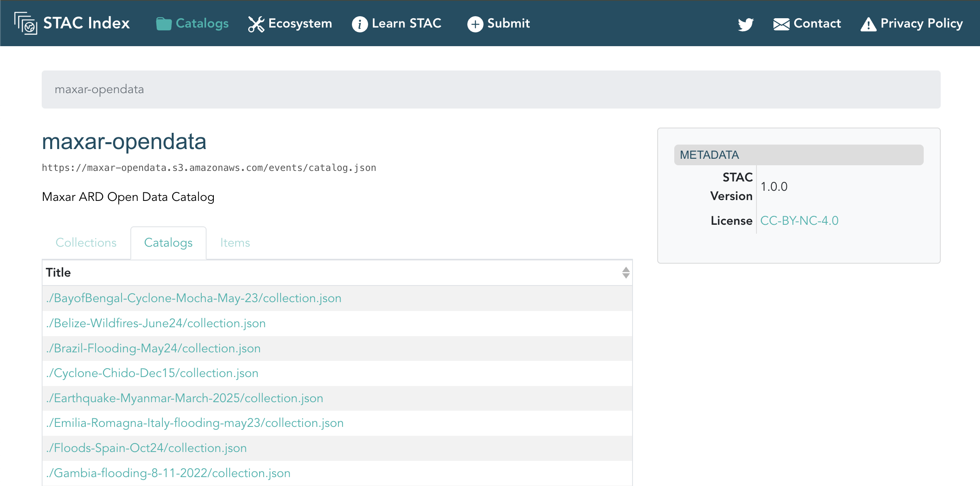Click the Privacy Policy warning icon
980x486 pixels.
868,24
